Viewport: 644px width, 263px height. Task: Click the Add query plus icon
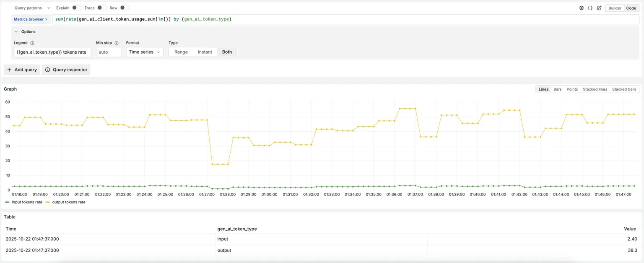[10, 70]
